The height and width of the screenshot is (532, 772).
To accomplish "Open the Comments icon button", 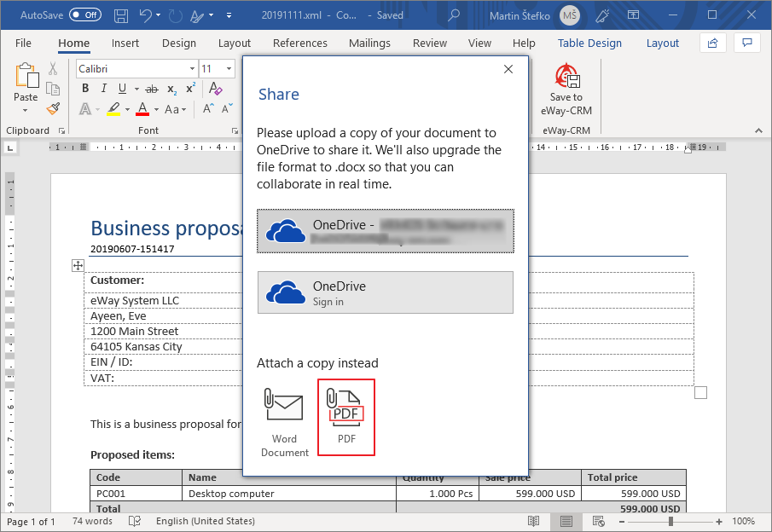I will tap(747, 43).
